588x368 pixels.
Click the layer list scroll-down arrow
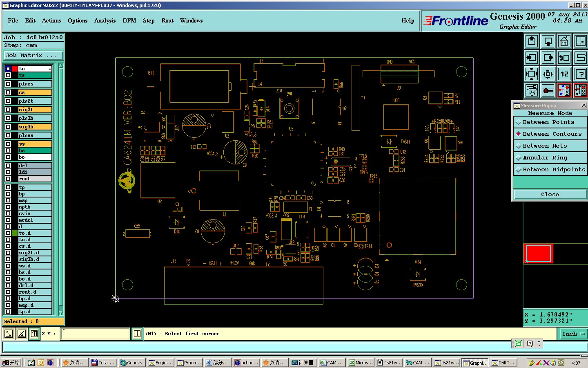(61, 313)
